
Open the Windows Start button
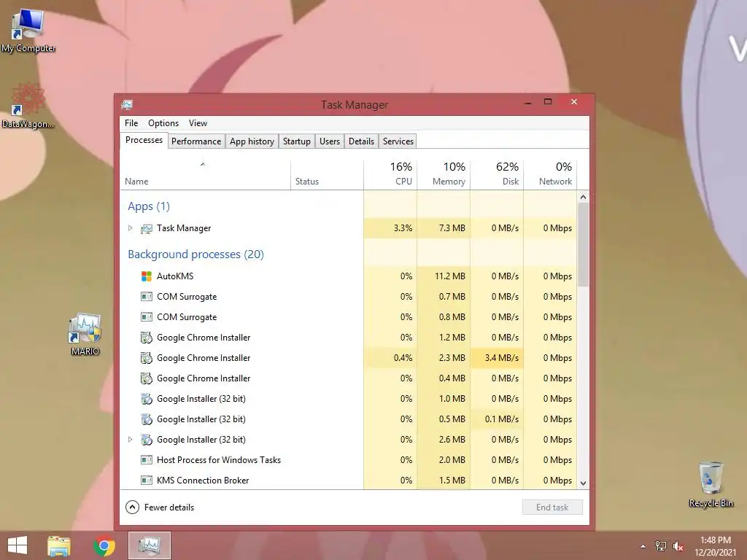pos(18,545)
